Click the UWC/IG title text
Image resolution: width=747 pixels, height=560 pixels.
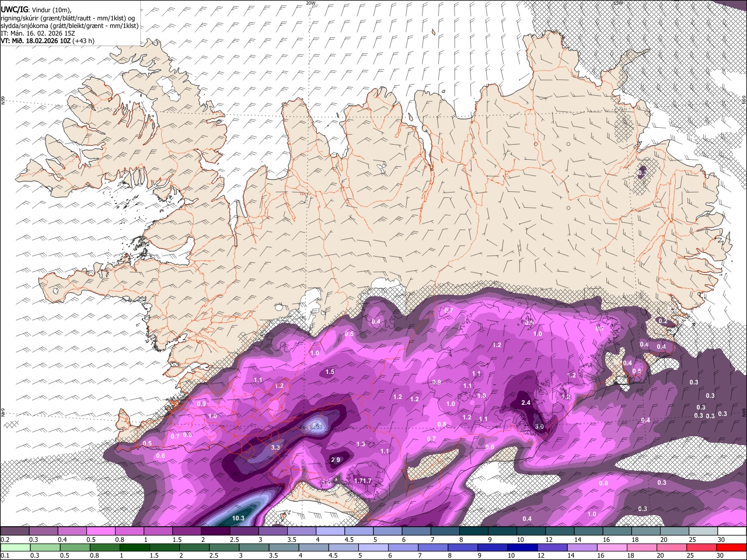coord(14,10)
